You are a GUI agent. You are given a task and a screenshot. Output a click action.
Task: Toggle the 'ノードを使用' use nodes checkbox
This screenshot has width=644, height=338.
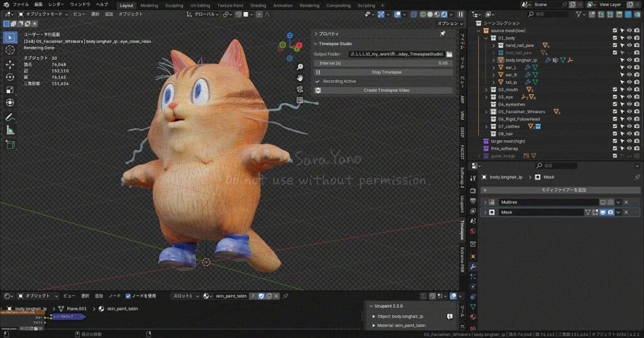click(x=128, y=296)
